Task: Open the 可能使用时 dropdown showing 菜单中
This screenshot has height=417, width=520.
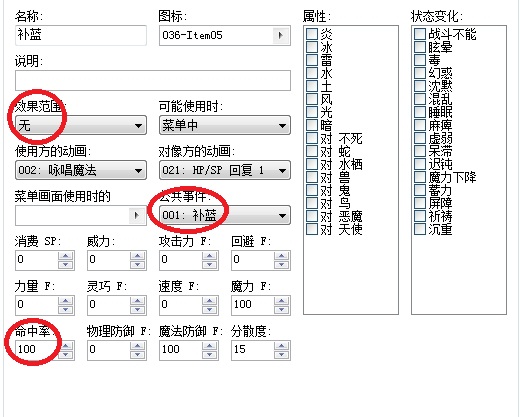Action: click(225, 125)
